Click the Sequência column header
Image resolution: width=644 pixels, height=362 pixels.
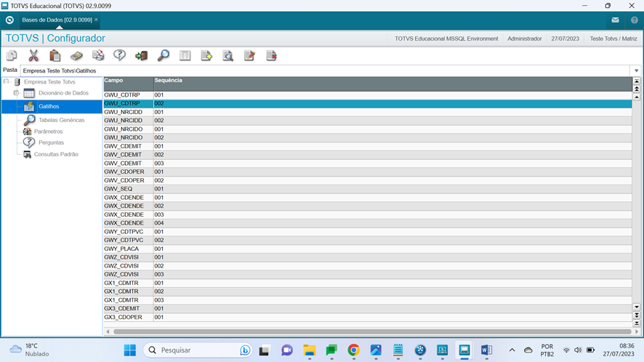point(393,84)
